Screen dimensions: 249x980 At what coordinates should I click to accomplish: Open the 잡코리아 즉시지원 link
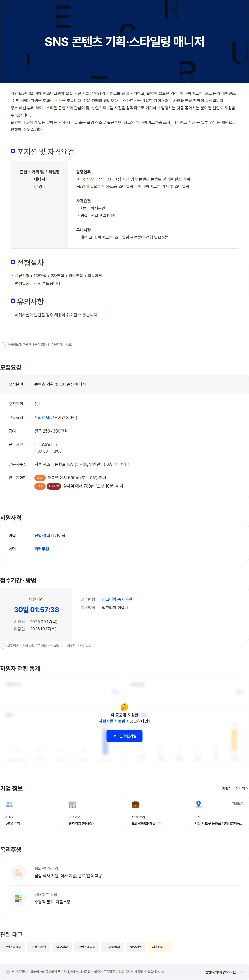click(116, 599)
